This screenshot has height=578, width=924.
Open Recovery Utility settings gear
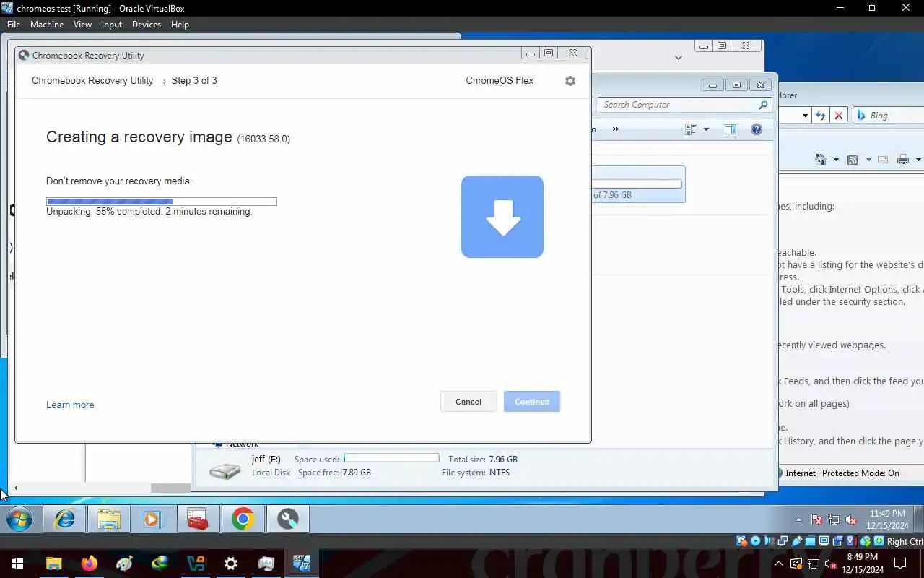pyautogui.click(x=570, y=81)
